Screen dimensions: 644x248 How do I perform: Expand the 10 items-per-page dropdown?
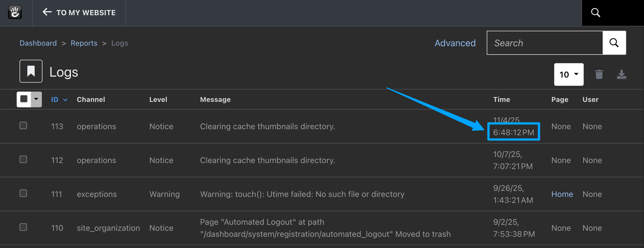pyautogui.click(x=569, y=74)
